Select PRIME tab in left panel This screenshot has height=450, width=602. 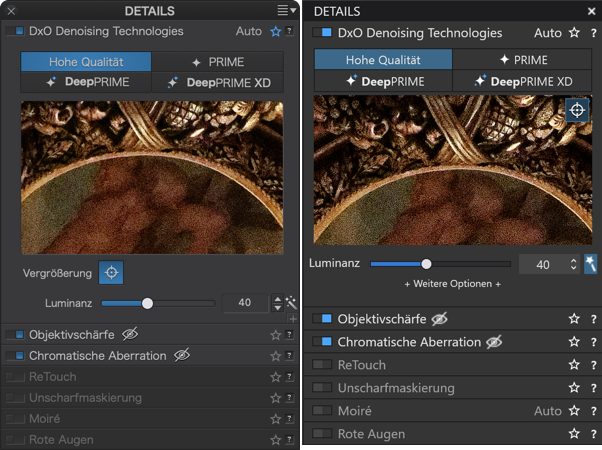(218, 62)
